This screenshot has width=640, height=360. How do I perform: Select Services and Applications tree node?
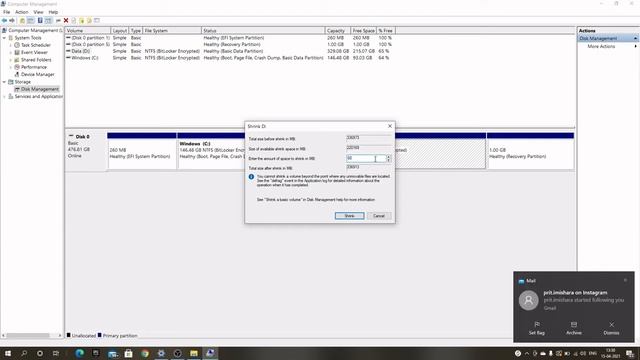click(x=38, y=96)
